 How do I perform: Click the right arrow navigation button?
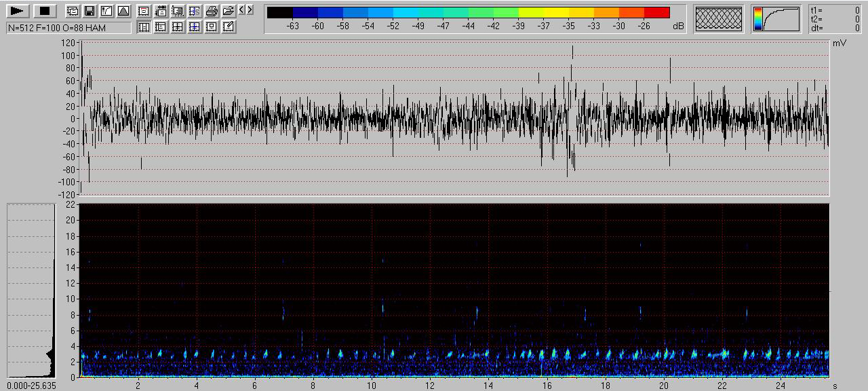click(250, 10)
